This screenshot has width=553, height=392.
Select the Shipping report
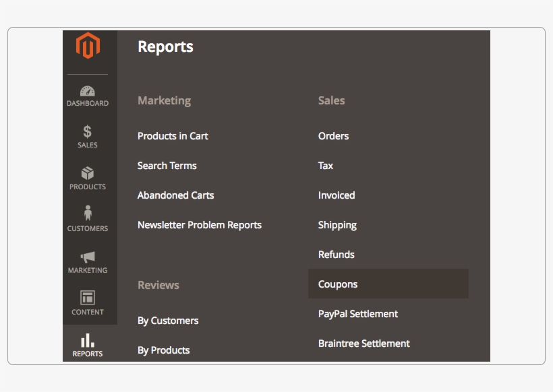pyautogui.click(x=337, y=224)
